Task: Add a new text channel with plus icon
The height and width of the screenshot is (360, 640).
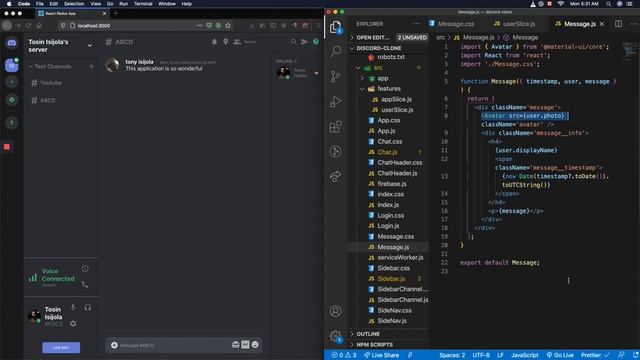Action: point(91,66)
